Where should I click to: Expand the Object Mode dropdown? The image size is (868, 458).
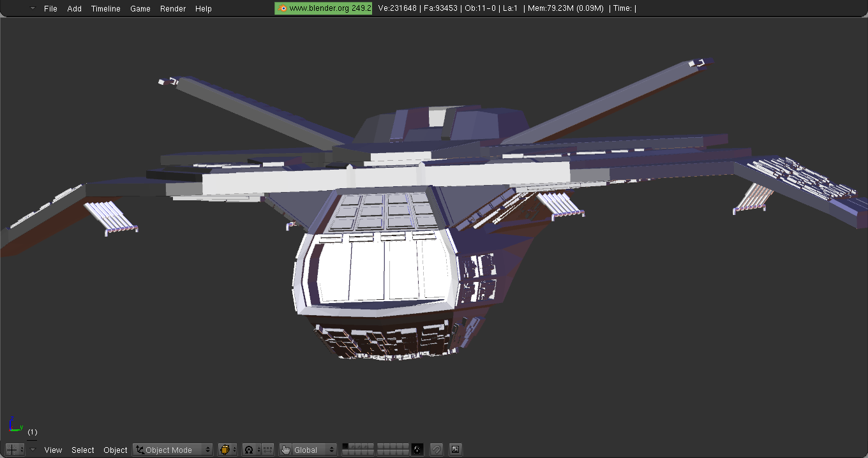(173, 450)
